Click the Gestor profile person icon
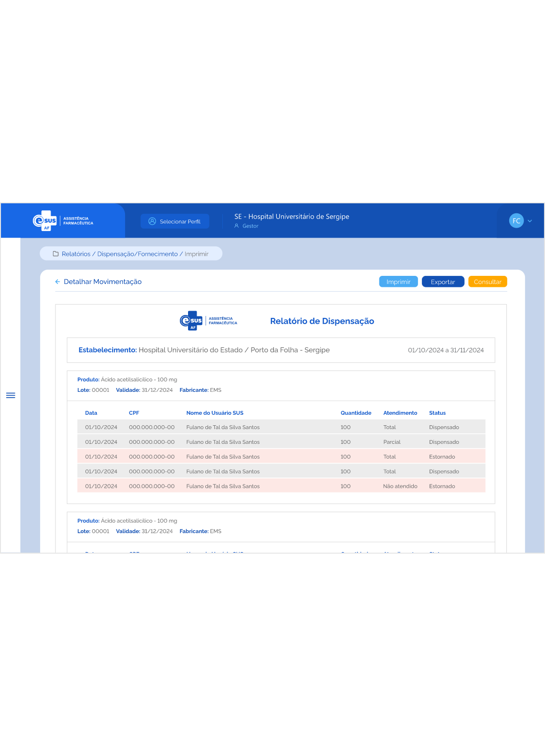The height and width of the screenshot is (756, 545). point(236,226)
